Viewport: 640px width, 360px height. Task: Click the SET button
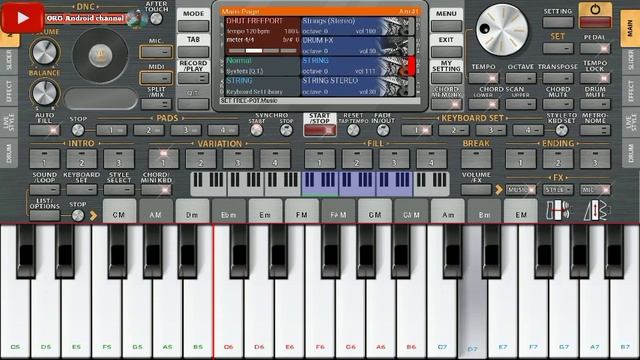tap(558, 48)
